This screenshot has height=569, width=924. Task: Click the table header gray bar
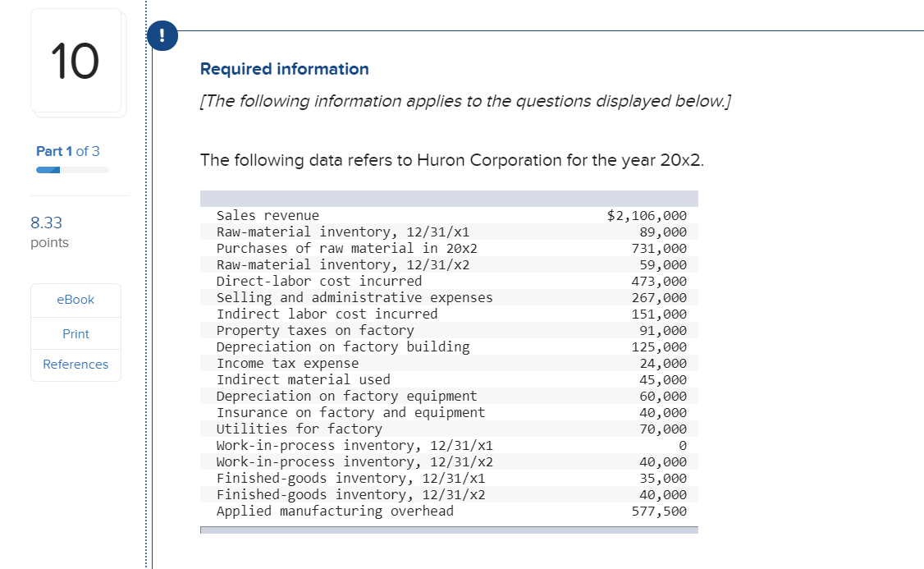coord(449,199)
